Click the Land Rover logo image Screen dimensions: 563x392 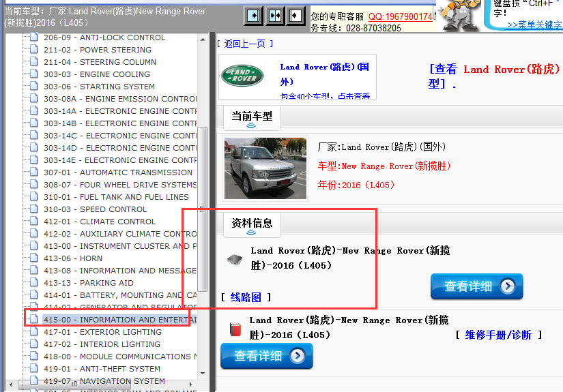(242, 76)
